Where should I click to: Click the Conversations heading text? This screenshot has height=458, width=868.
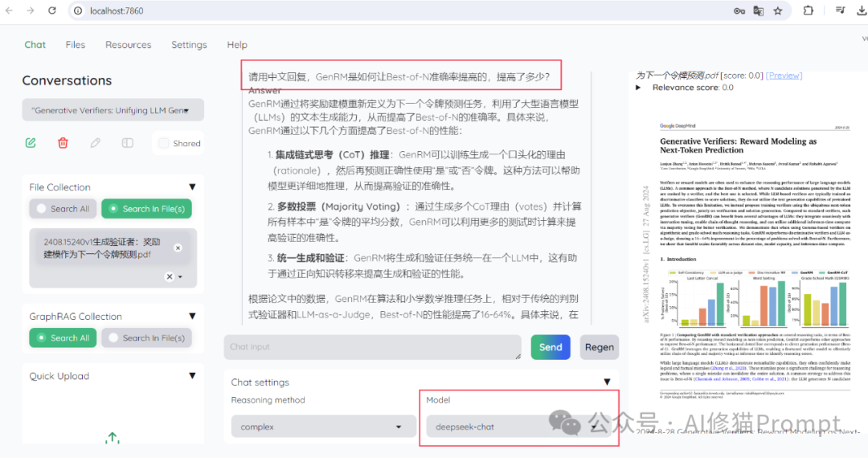pyautogui.click(x=67, y=80)
